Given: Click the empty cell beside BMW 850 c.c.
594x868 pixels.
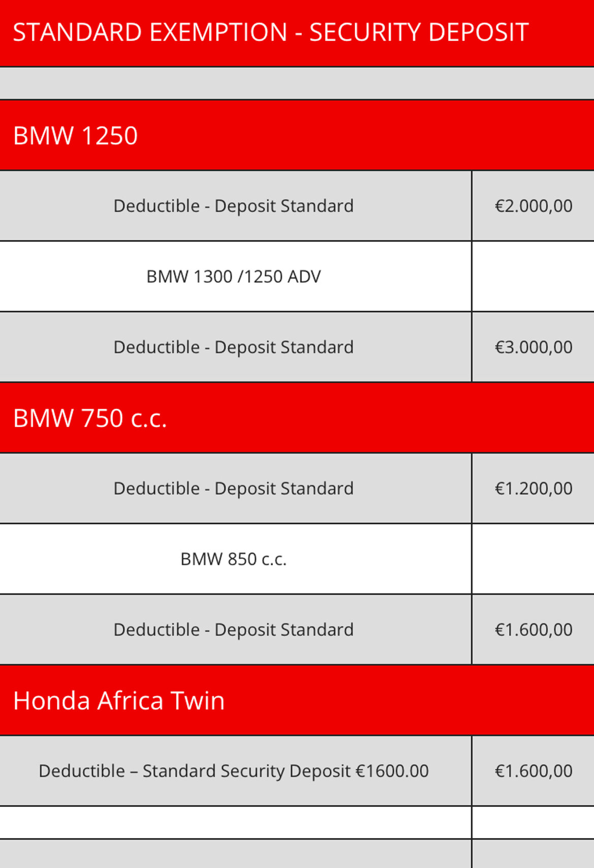Looking at the screenshot, I should pyautogui.click(x=533, y=559).
